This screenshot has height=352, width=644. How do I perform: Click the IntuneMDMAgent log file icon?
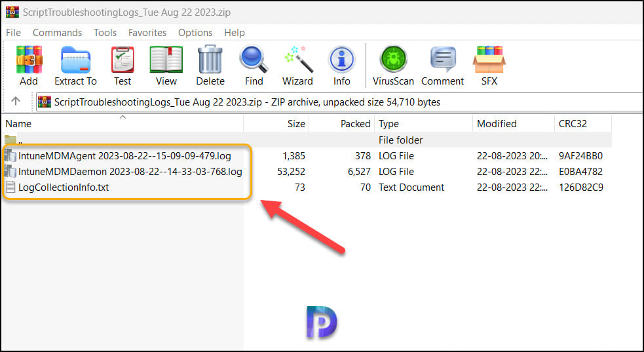click(10, 156)
